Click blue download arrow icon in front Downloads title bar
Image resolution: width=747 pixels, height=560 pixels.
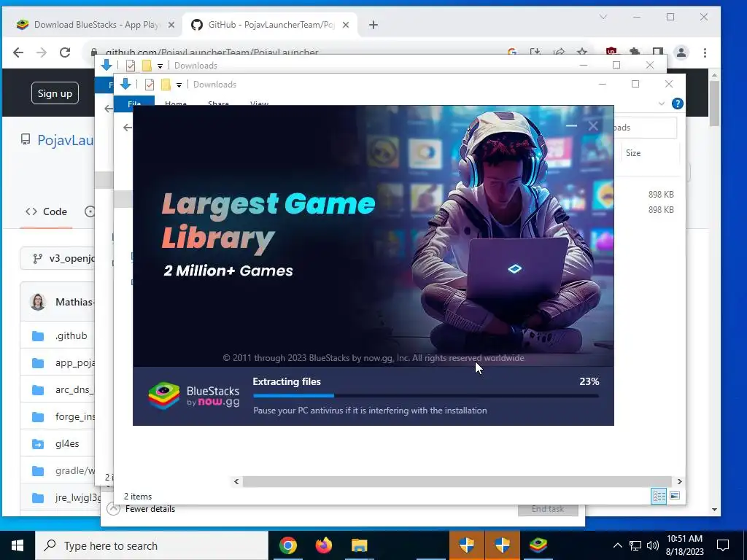click(125, 84)
